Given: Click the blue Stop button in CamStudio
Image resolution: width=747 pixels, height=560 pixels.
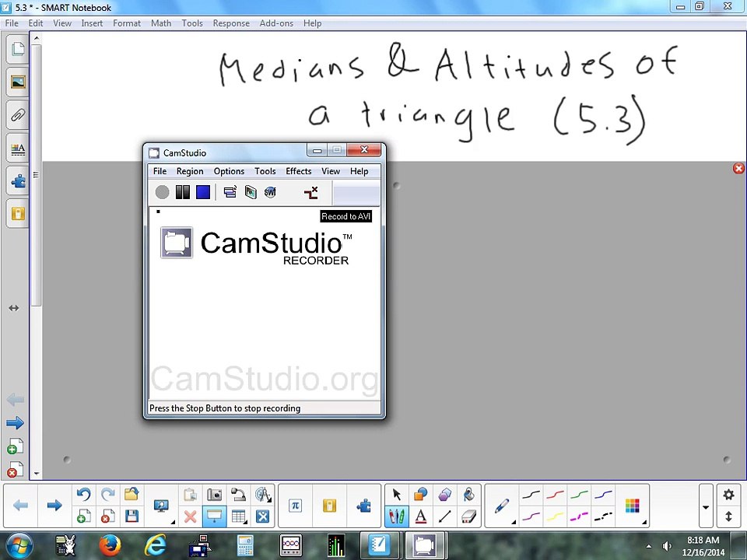Looking at the screenshot, I should click(x=203, y=192).
